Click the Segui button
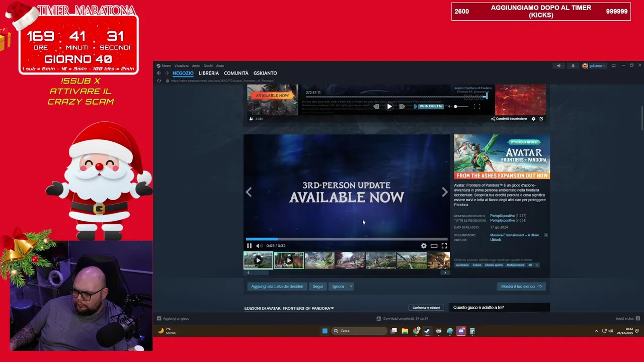 coord(318,287)
